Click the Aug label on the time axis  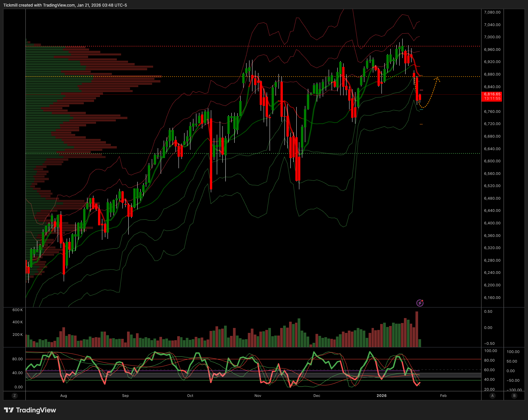(64, 396)
